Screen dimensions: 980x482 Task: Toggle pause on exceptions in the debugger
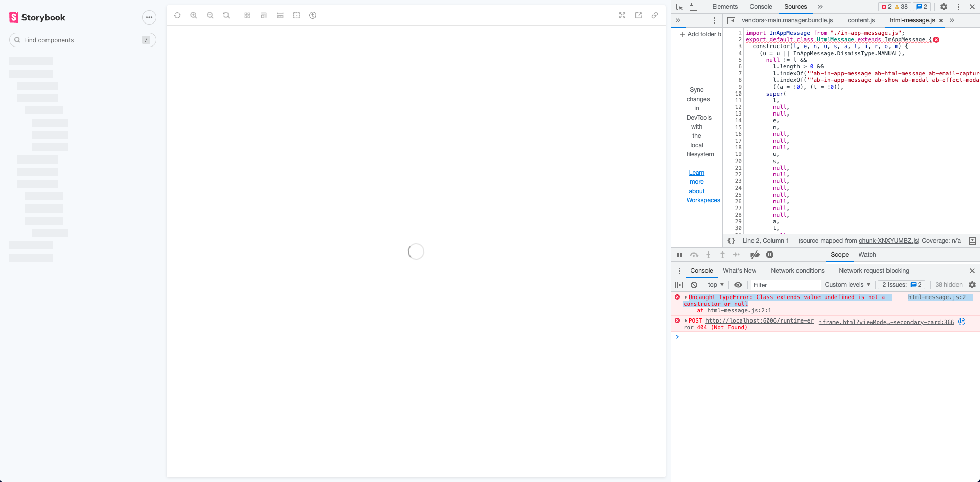click(770, 254)
